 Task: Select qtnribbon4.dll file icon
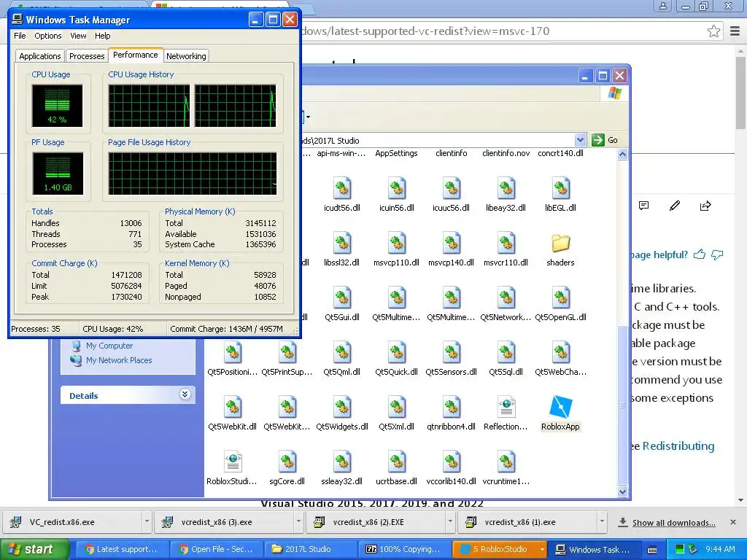(x=451, y=408)
